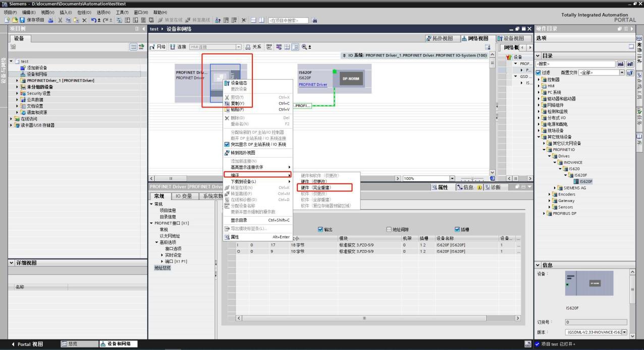
Task: Toggle the 过滤 filter checkbox in catalog
Action: coord(539,73)
